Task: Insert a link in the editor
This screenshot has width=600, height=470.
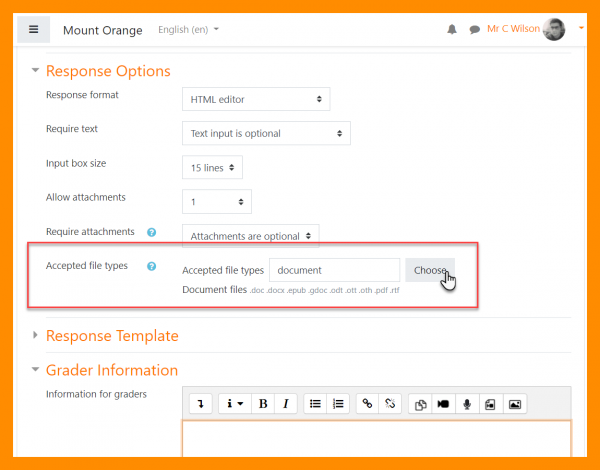Action: pos(367,404)
